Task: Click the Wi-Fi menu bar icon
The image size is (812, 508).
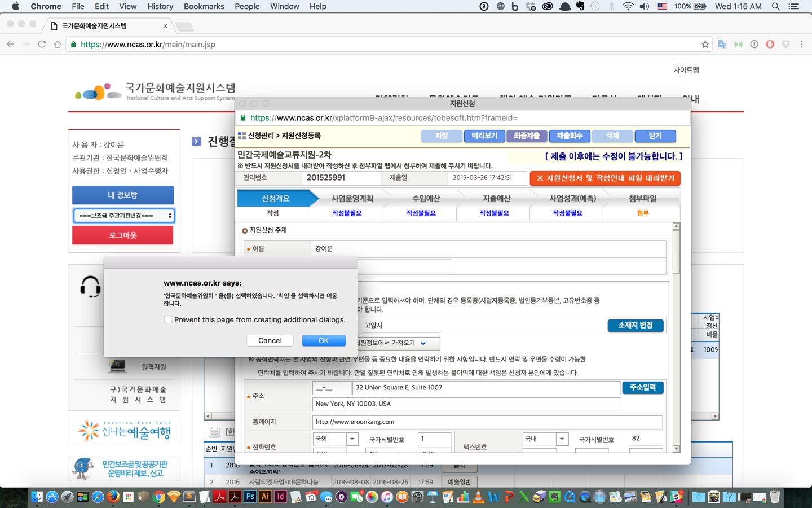Action: click(x=628, y=7)
